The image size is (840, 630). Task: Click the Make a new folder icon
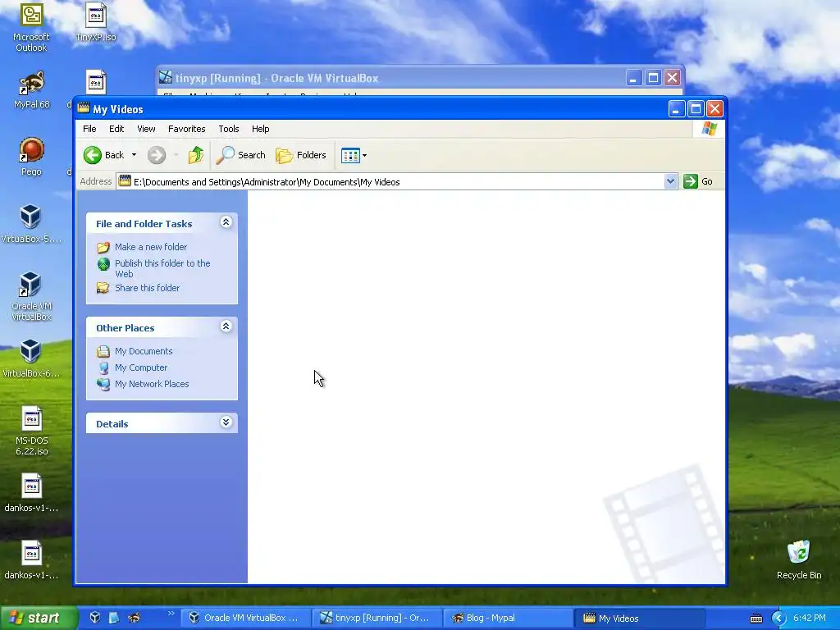click(103, 248)
